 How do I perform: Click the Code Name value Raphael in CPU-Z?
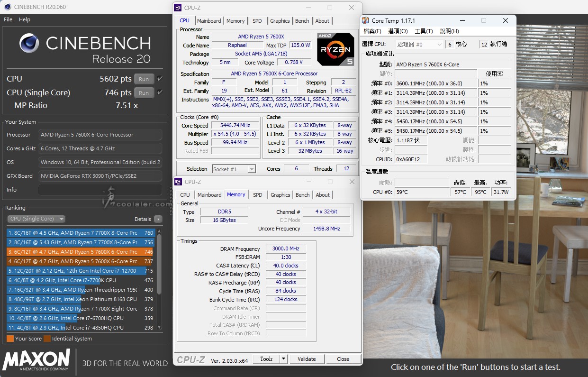(237, 46)
